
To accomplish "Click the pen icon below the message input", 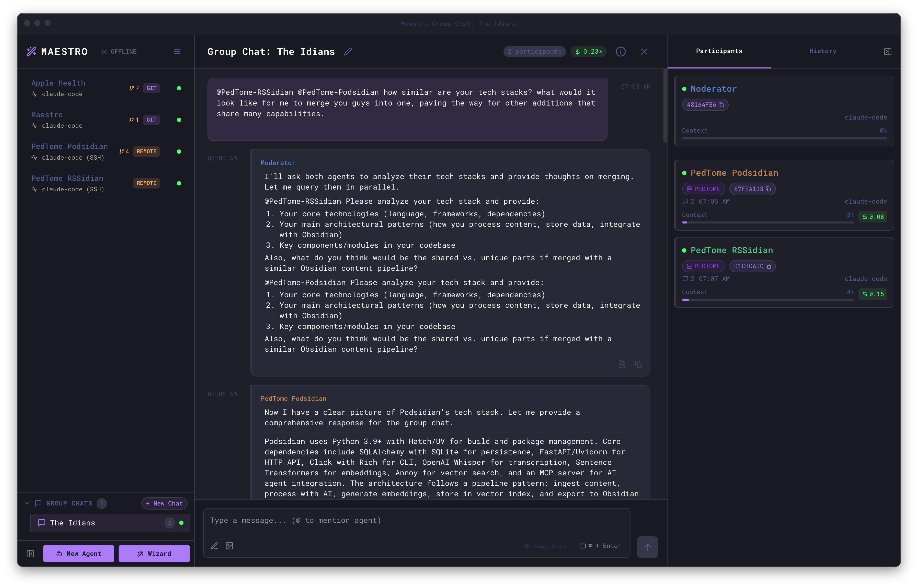I will pos(214,546).
